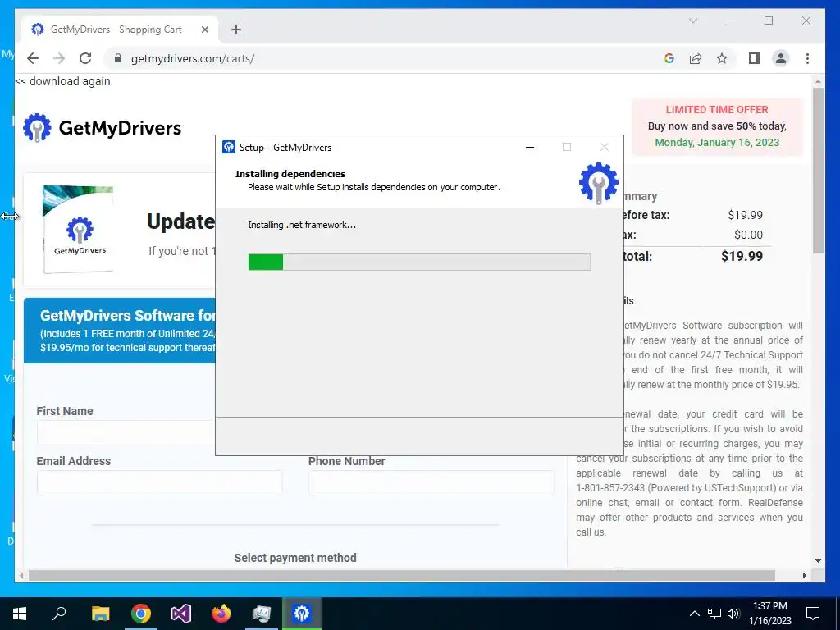Open Chrome three-dot menu
Image resolution: width=840 pixels, height=630 pixels.
tap(807, 58)
